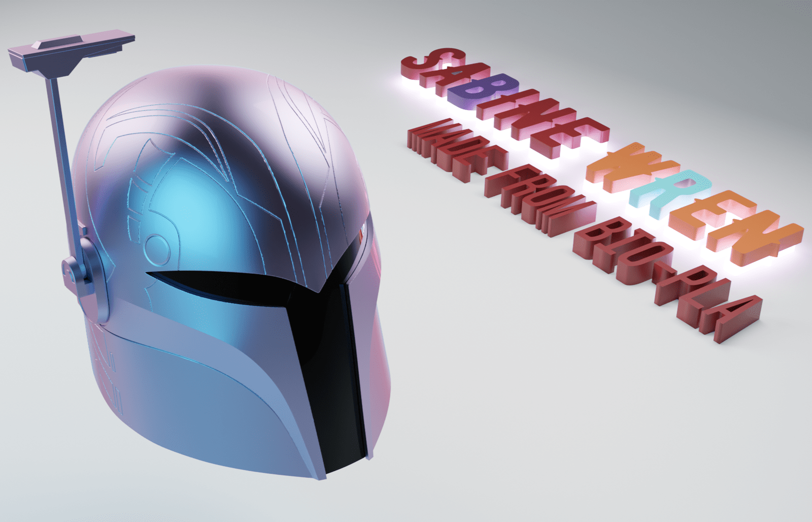Image resolution: width=812 pixels, height=522 pixels.
Task: Click the red 3D word "FROM"
Action: pos(539,200)
